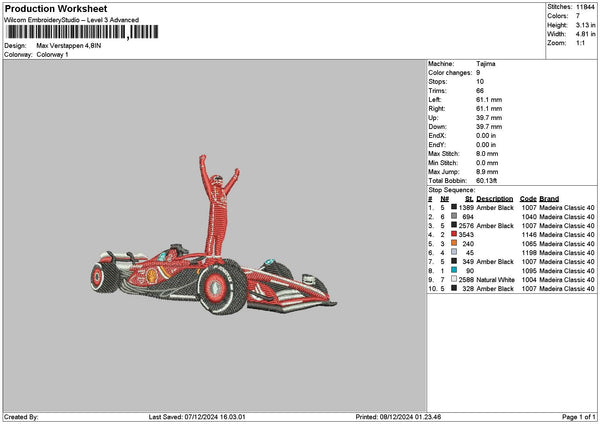Screen dimensions: 600x424
Task: Click the red swatch in stop row 4
Action: tap(454, 234)
